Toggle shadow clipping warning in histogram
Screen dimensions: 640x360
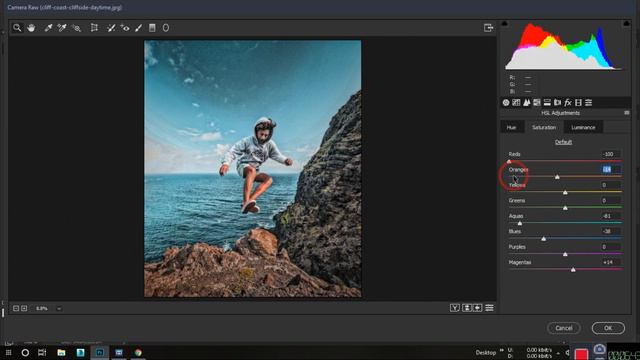pos(504,24)
